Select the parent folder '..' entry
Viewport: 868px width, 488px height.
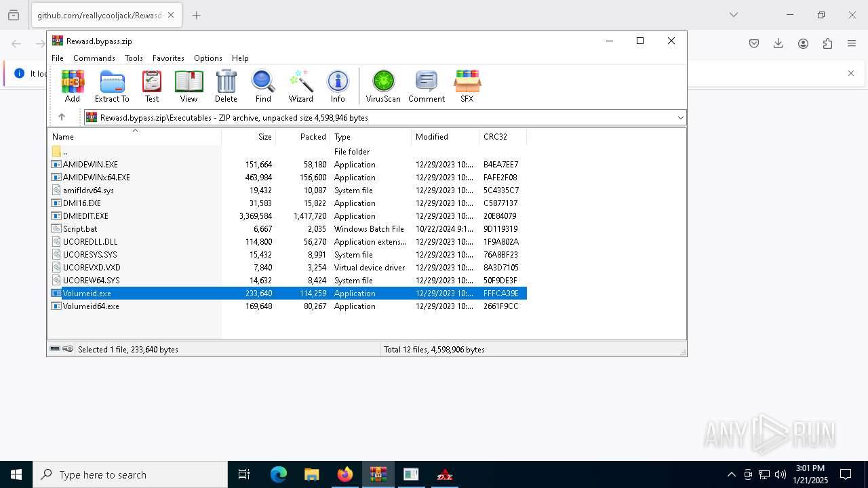tap(288, 152)
